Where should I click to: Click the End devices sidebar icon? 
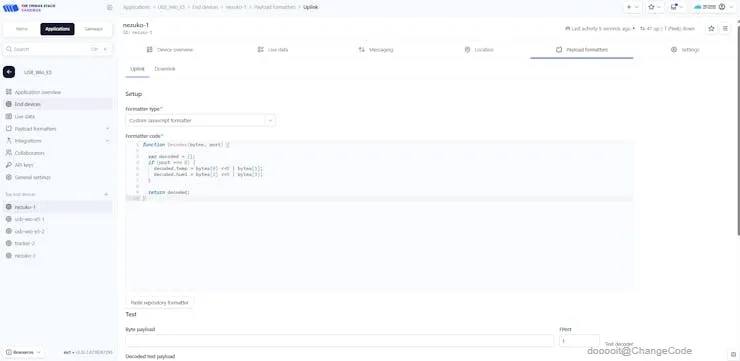tap(8, 104)
